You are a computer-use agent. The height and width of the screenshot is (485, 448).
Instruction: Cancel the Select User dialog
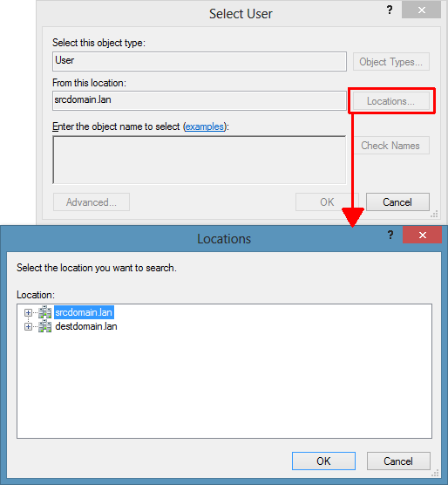coord(397,202)
